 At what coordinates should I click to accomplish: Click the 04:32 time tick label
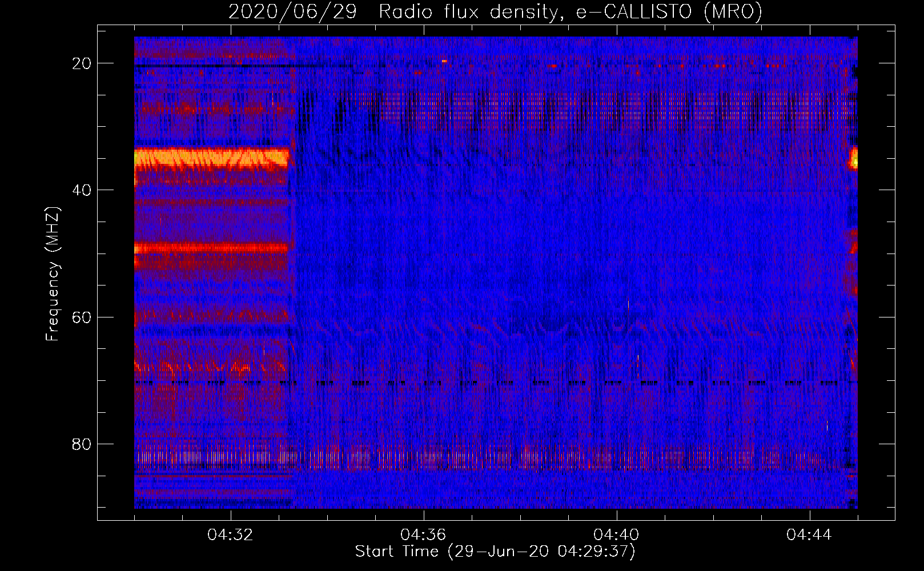pyautogui.click(x=231, y=535)
